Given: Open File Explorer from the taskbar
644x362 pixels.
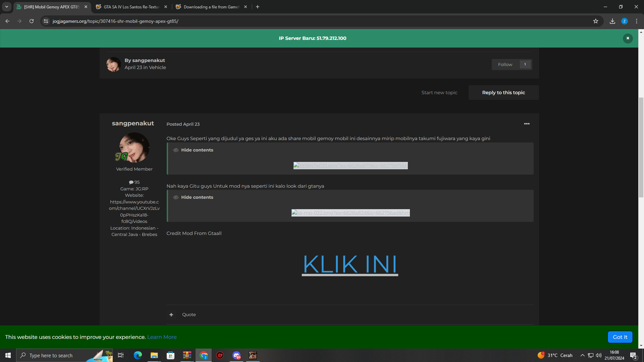Looking at the screenshot, I should click(x=154, y=355).
